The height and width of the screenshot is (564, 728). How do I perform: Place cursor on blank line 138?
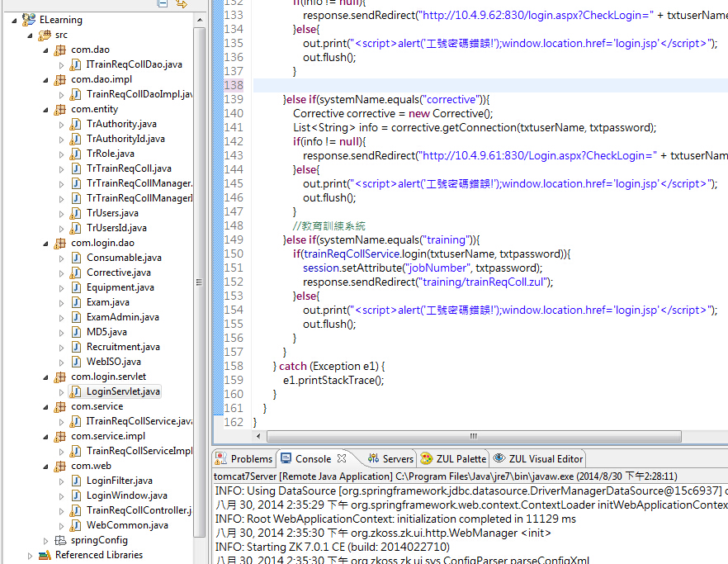pos(490,85)
